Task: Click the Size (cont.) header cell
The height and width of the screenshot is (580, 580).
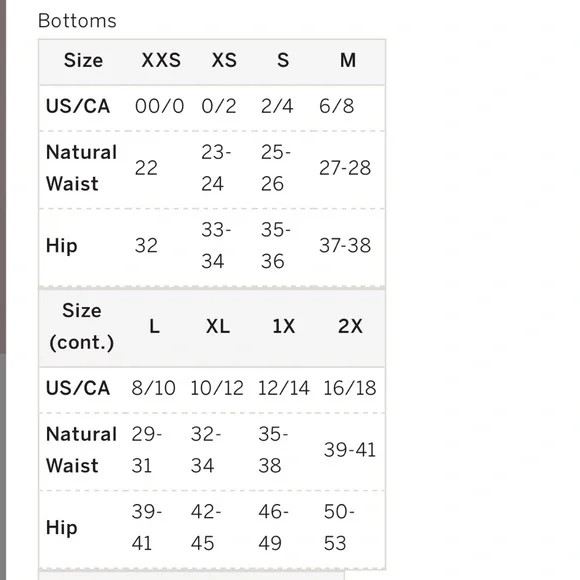Action: pyautogui.click(x=82, y=327)
